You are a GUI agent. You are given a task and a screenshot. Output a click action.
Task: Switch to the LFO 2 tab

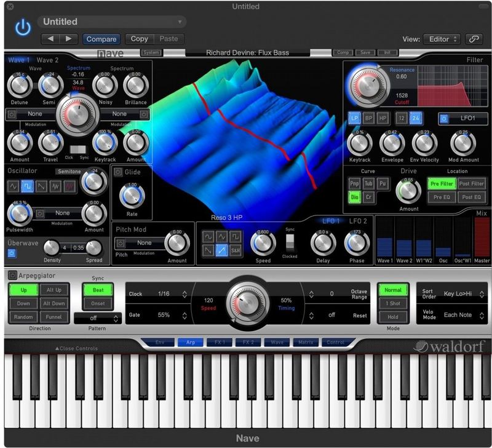click(358, 221)
